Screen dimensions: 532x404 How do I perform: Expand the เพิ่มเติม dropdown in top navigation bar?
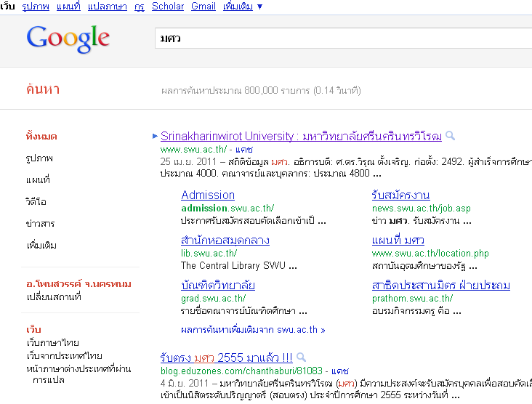pos(243,6)
